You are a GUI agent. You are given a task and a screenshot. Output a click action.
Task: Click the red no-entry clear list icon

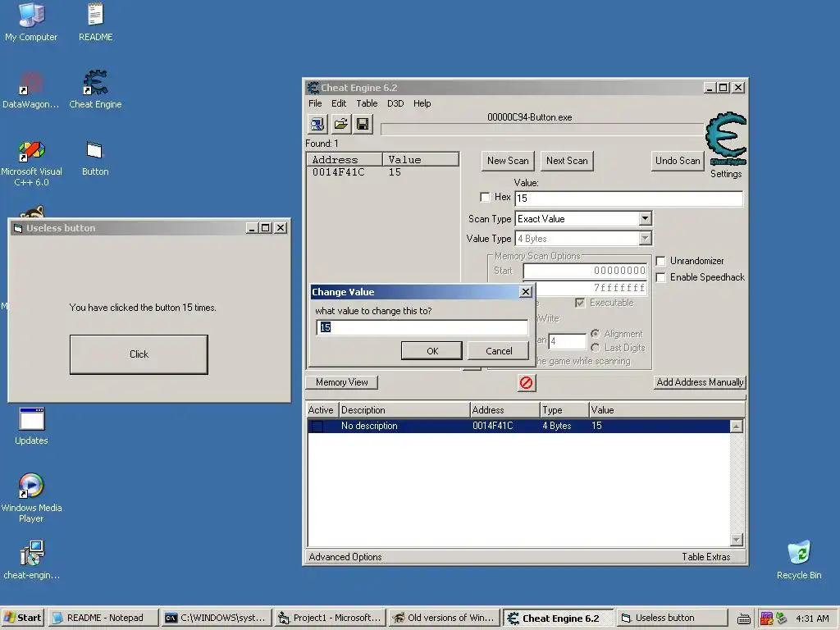[x=527, y=382]
